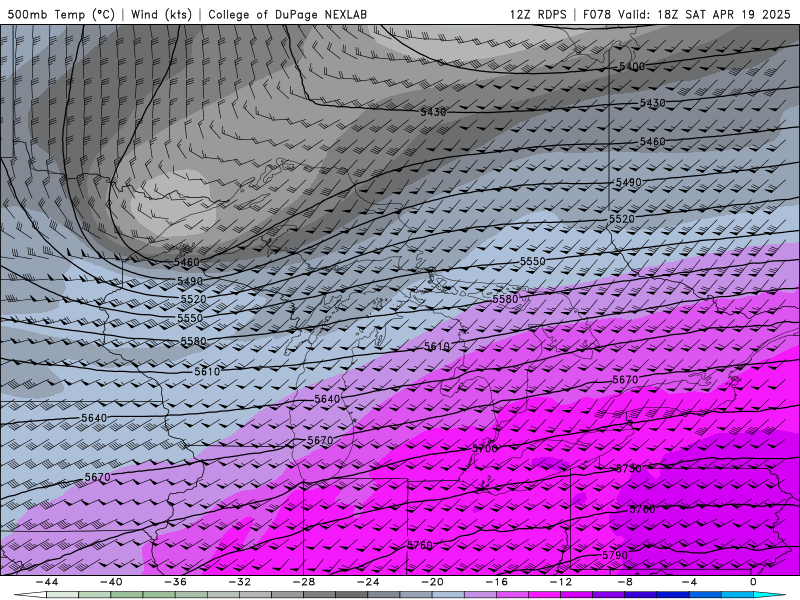Click the 5460 label above the left-side 5490
This screenshot has height=600, width=800.
point(187,262)
